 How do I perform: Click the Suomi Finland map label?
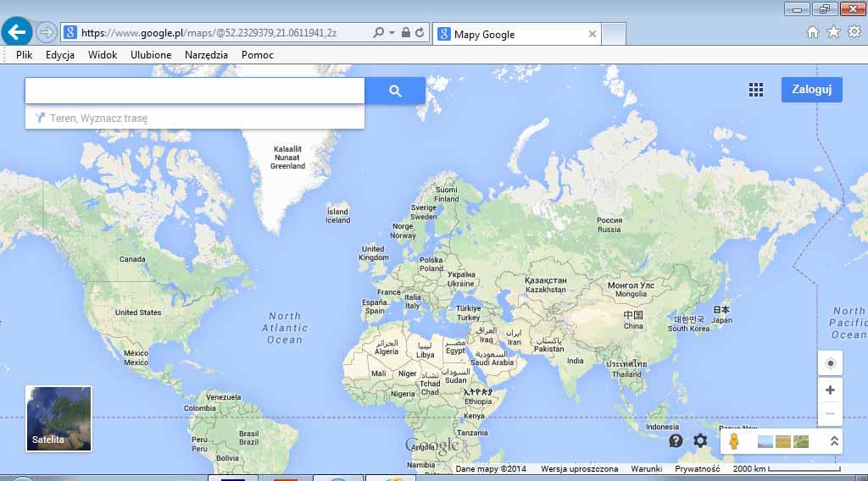tap(447, 194)
